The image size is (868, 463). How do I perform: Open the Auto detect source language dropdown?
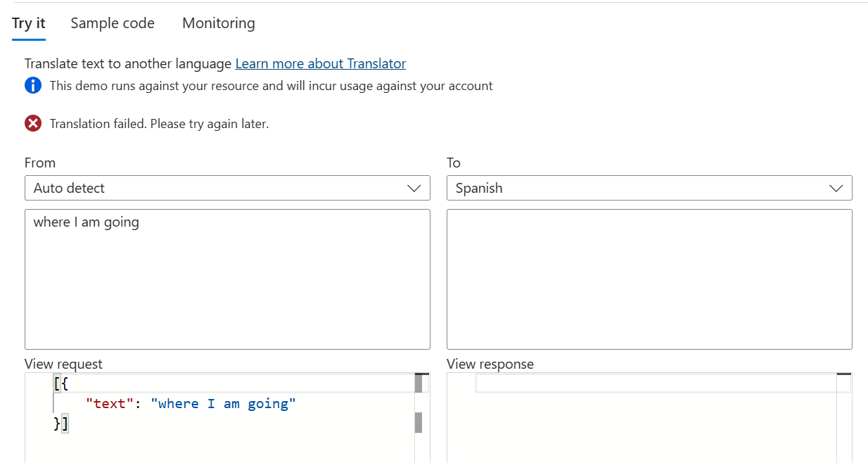pos(227,188)
